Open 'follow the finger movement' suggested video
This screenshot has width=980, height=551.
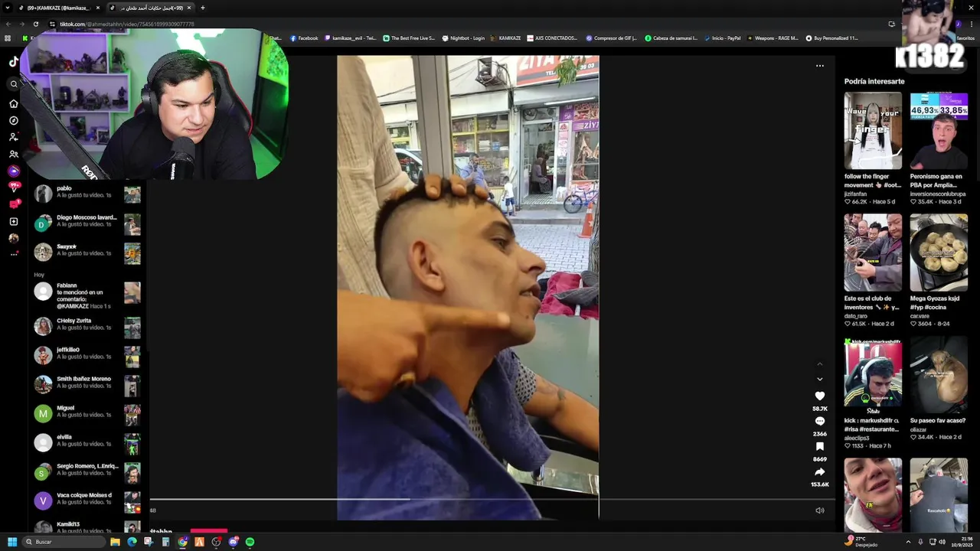[873, 131]
